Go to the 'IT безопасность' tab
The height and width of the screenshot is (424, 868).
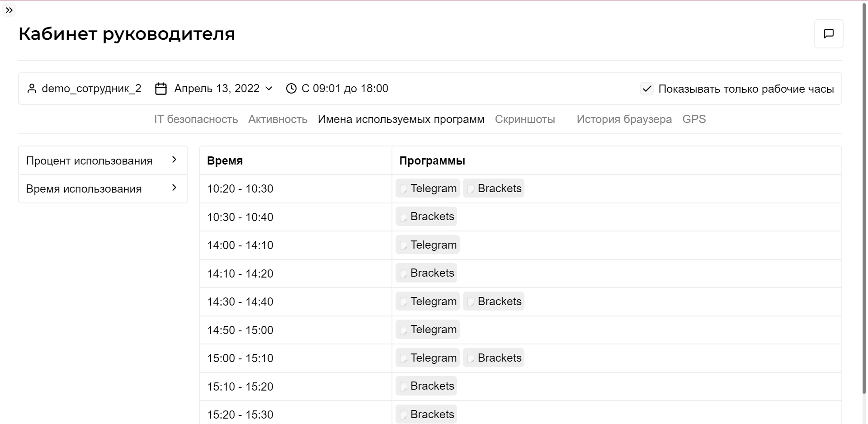[x=196, y=119]
